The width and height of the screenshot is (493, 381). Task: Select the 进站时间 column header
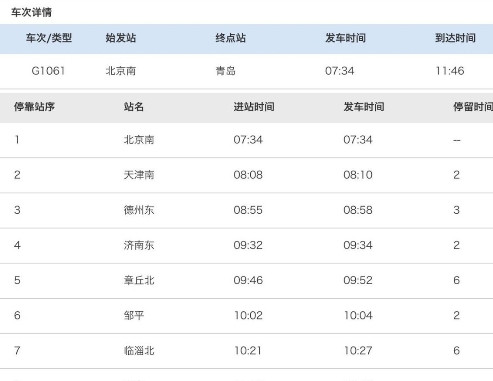254,107
